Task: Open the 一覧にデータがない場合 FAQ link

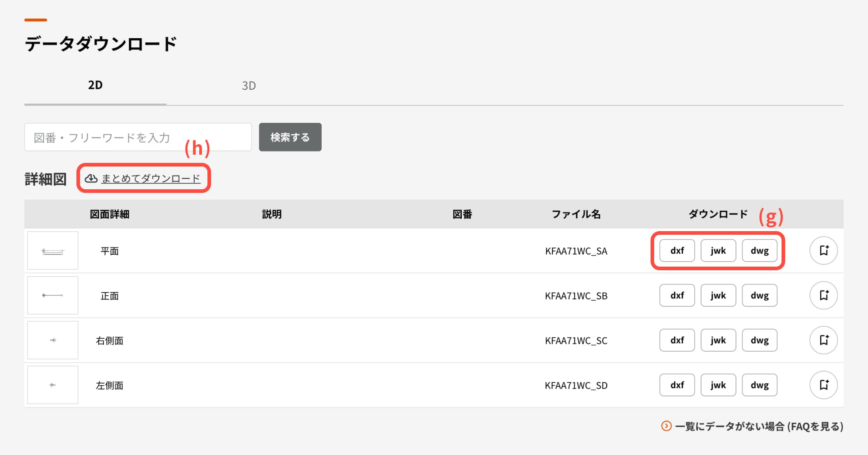Action: (x=759, y=426)
